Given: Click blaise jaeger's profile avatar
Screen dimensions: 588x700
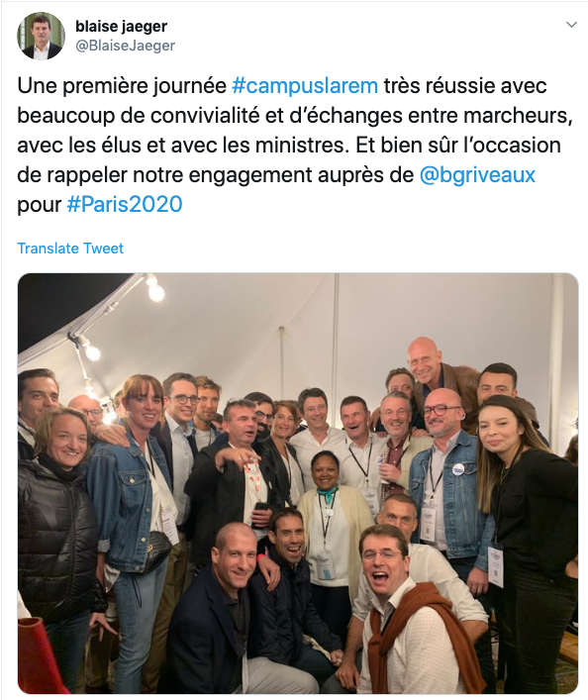Looking at the screenshot, I should point(41,37).
